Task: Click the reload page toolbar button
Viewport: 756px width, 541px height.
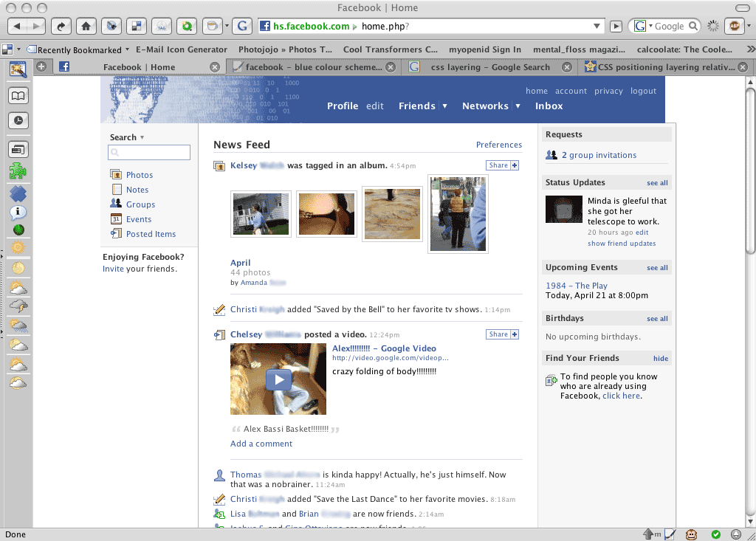Action: 61,26
